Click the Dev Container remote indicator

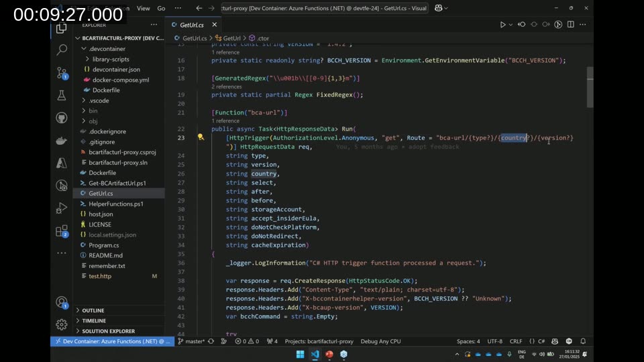click(113, 341)
